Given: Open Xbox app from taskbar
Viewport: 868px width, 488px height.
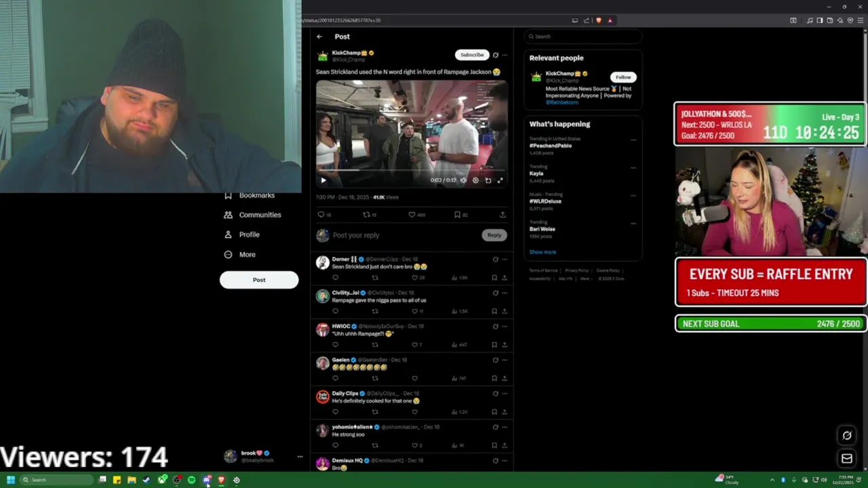Looking at the screenshot, I should pos(162,480).
